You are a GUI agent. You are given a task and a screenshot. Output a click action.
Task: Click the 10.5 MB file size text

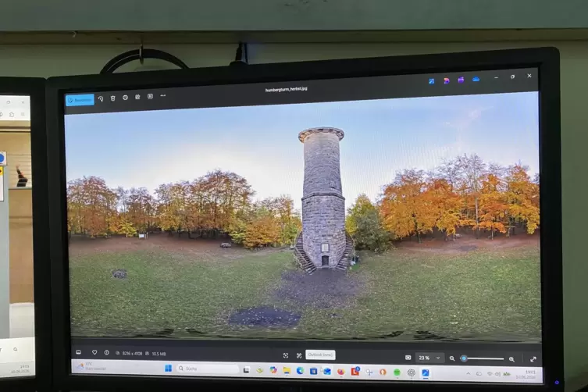(x=159, y=354)
